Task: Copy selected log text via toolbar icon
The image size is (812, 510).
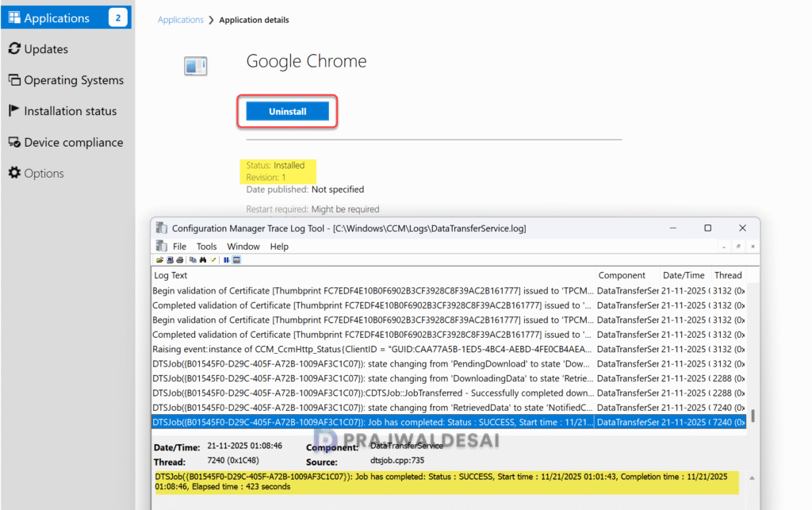Action: [193, 260]
